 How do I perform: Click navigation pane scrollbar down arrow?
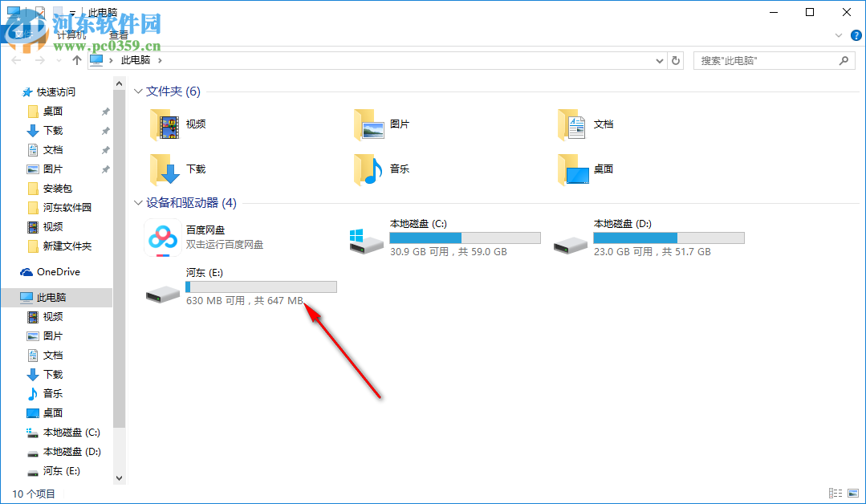(120, 478)
